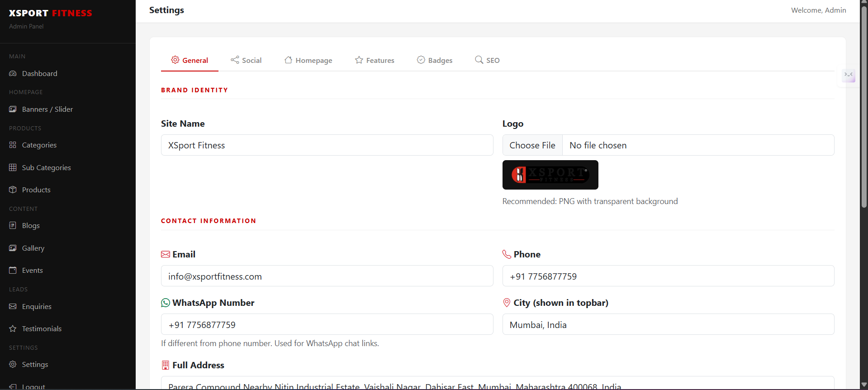Open the Badges tab

tap(435, 60)
